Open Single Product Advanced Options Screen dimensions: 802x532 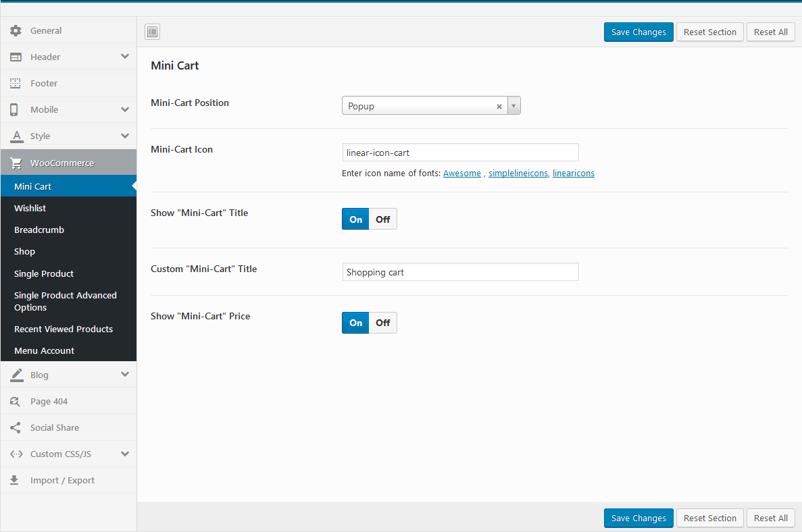[x=68, y=302]
